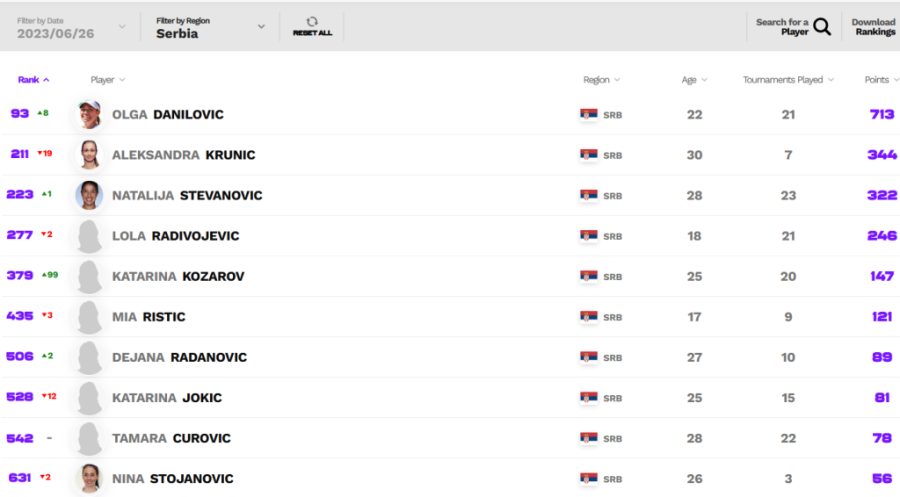The width and height of the screenshot is (900, 497).
Task: Click Olga Danilovic's profile photo
Action: 89,115
